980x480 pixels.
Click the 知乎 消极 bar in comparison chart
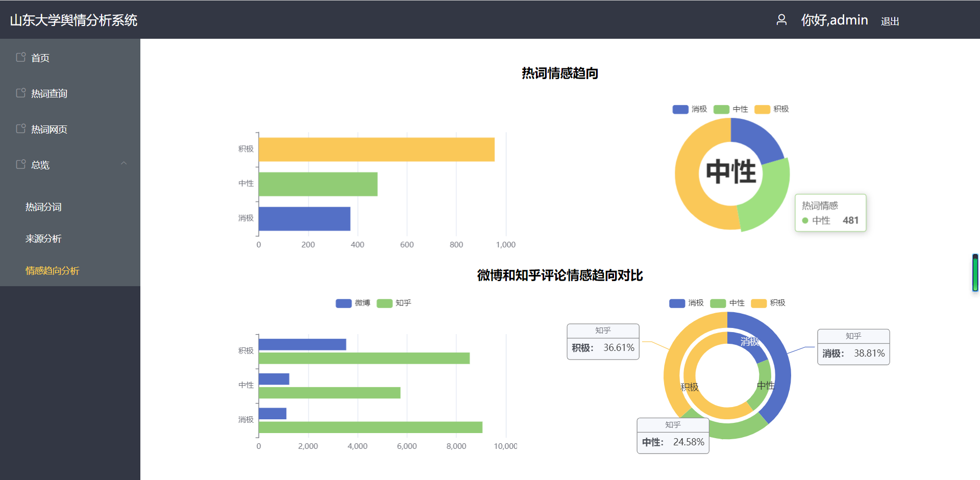point(371,427)
